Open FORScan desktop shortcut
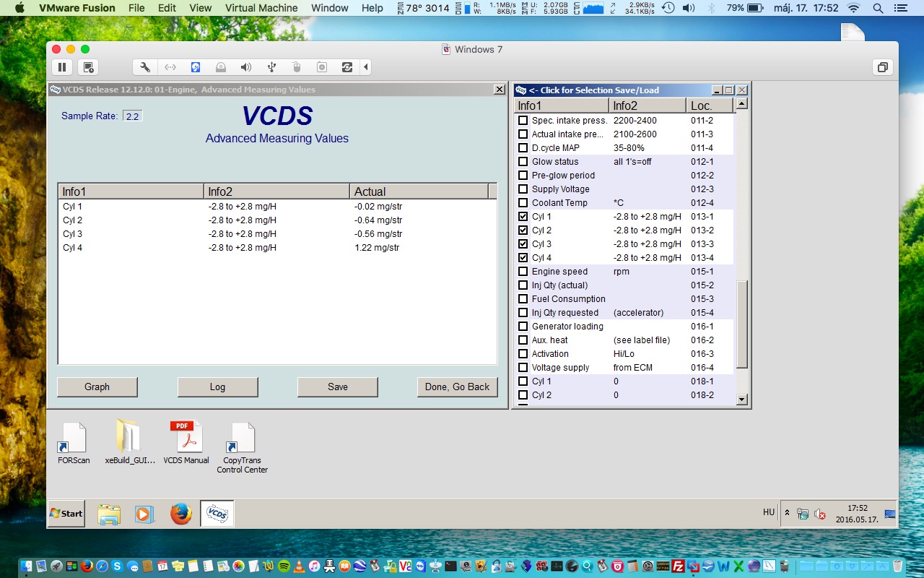 coord(74,443)
